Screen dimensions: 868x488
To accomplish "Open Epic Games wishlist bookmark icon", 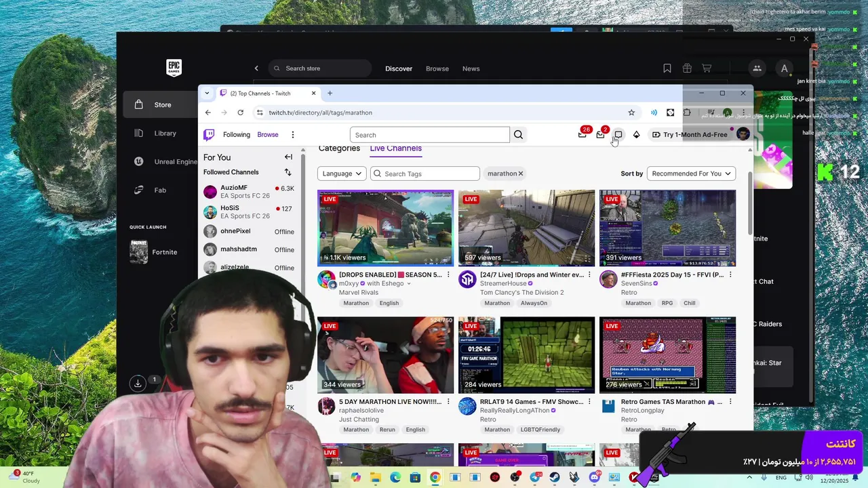I will [667, 68].
